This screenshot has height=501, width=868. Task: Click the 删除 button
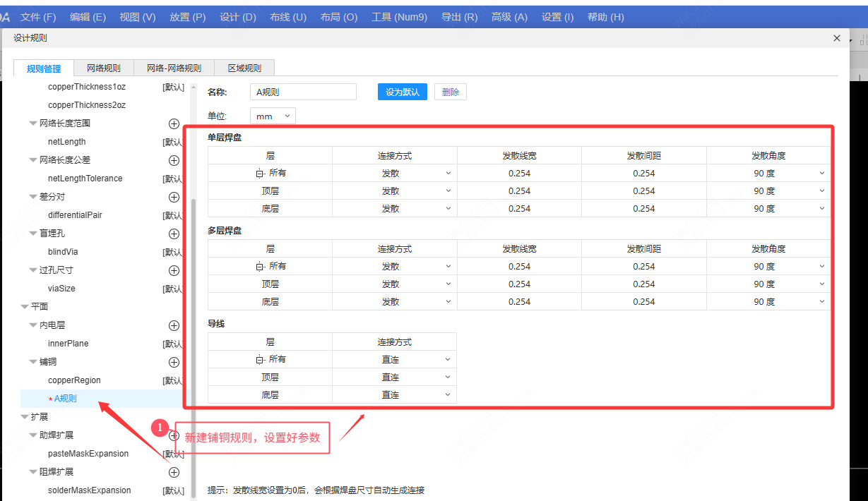point(450,91)
